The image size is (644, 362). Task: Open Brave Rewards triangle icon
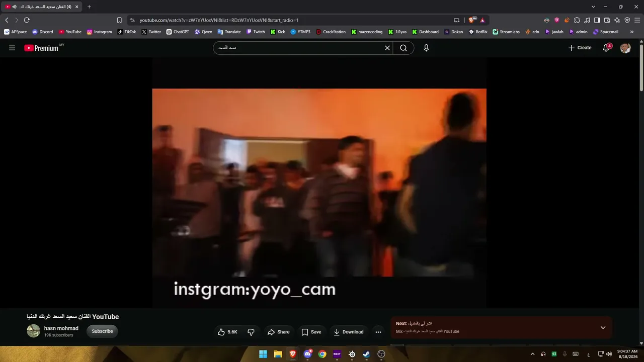click(x=482, y=20)
